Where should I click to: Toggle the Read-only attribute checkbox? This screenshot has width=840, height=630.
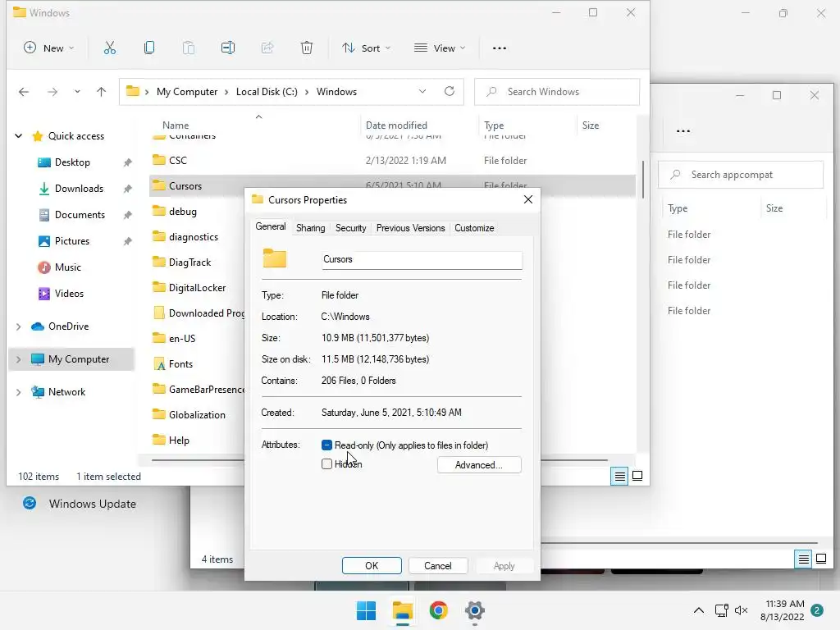[x=326, y=445]
